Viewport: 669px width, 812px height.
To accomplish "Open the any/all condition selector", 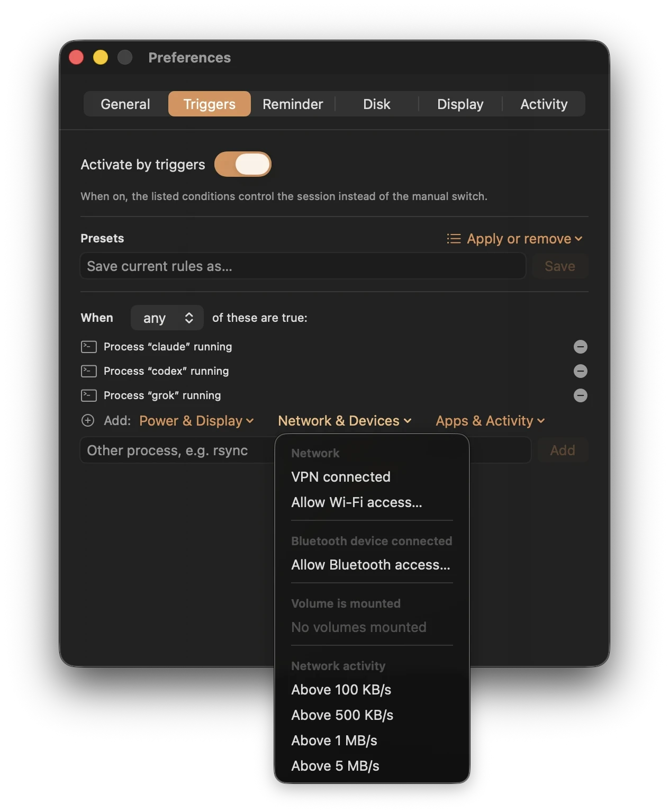I will tap(167, 318).
